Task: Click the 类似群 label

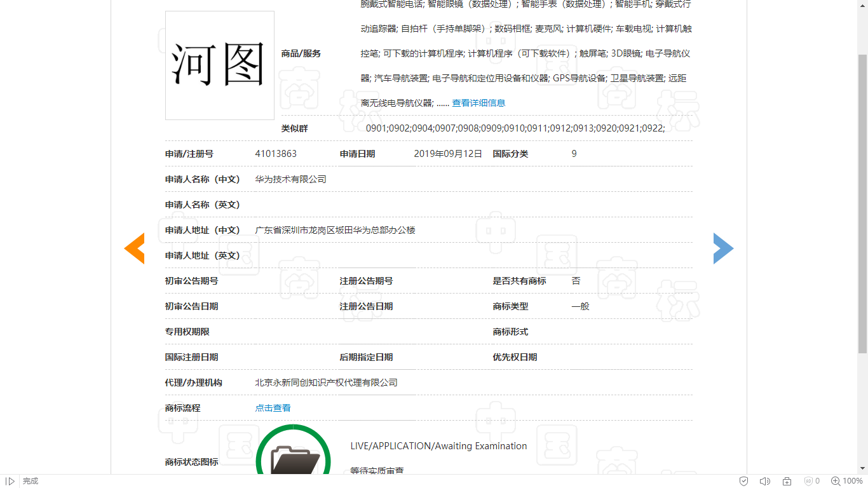Action: pos(294,128)
